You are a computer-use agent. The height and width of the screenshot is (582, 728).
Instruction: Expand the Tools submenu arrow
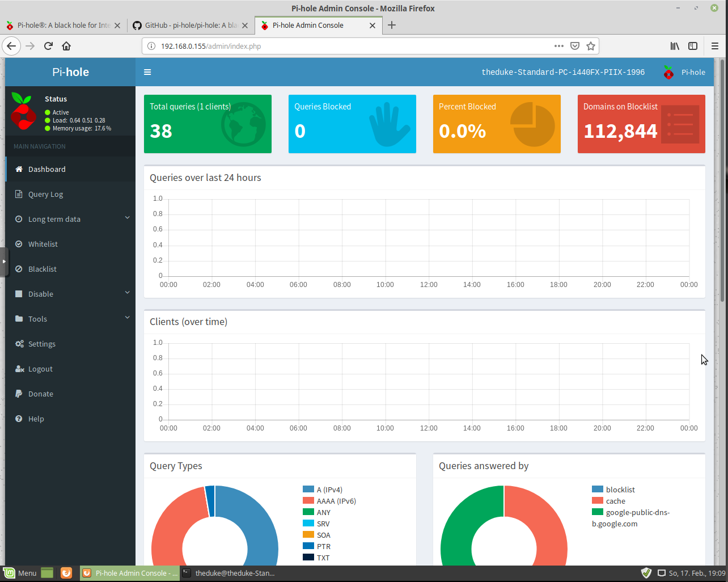click(x=127, y=318)
